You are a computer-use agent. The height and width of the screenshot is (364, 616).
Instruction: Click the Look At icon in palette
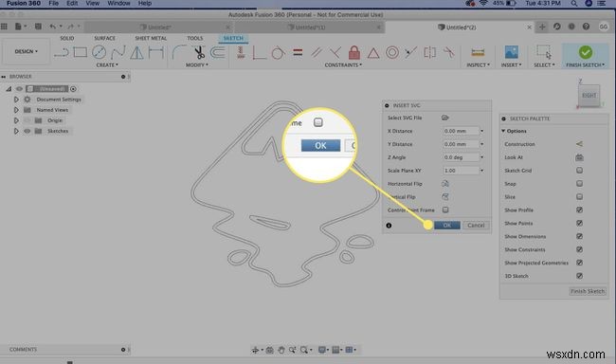tap(579, 157)
